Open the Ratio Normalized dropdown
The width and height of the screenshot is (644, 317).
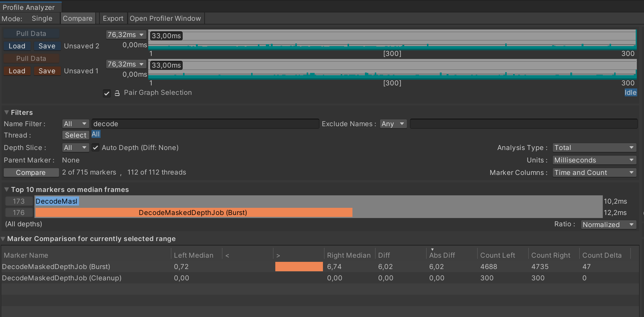(608, 225)
